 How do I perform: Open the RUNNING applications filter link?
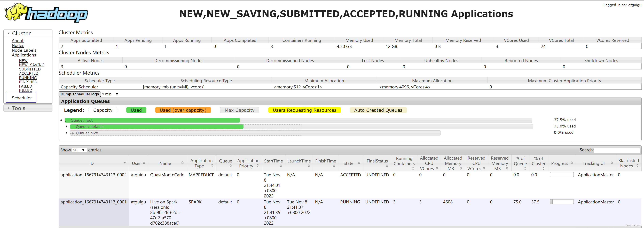coord(28,78)
